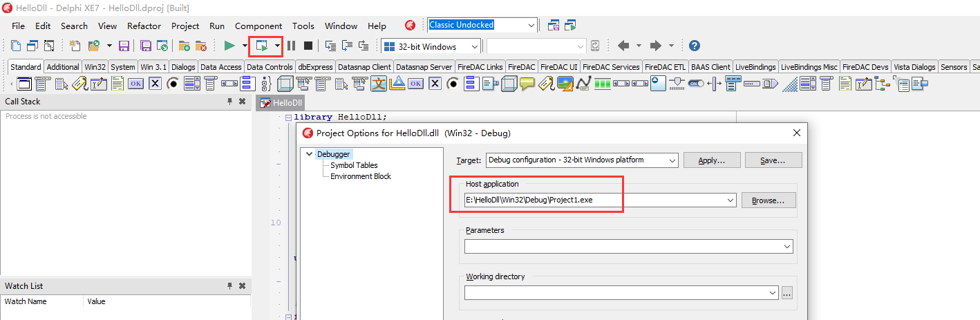Screen dimensions: 980x320
Task: Open the Refactor menu
Action: pyautogui.click(x=144, y=26)
